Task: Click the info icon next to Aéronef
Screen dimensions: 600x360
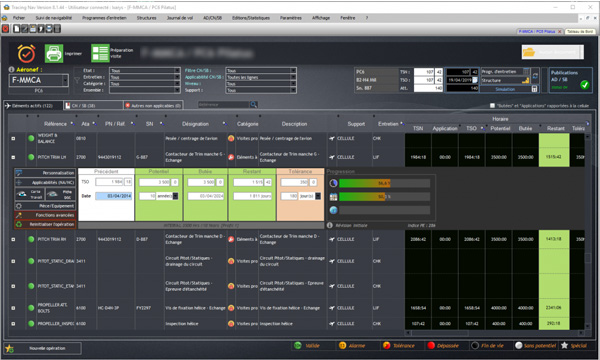Action: point(11,70)
